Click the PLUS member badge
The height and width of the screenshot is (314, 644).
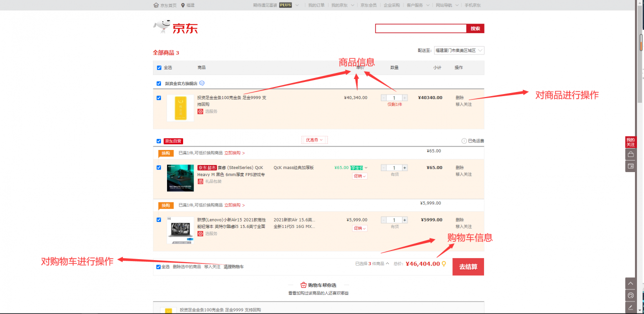point(285,5)
